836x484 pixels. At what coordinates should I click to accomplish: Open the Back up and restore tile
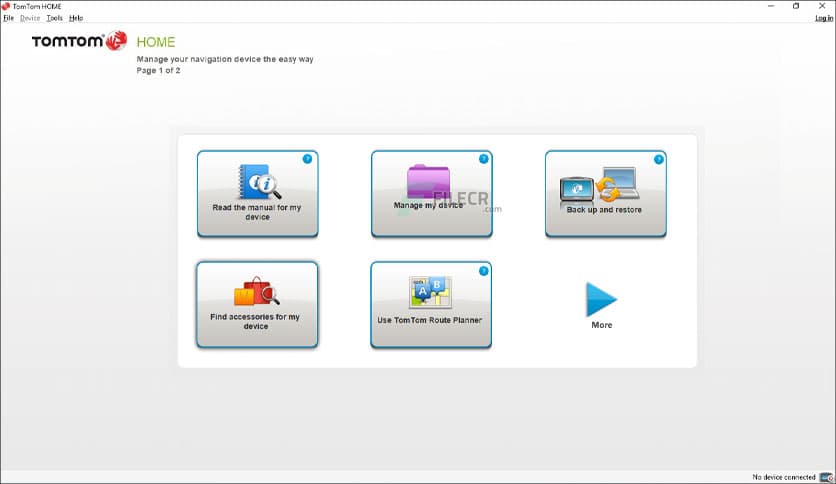(606, 193)
